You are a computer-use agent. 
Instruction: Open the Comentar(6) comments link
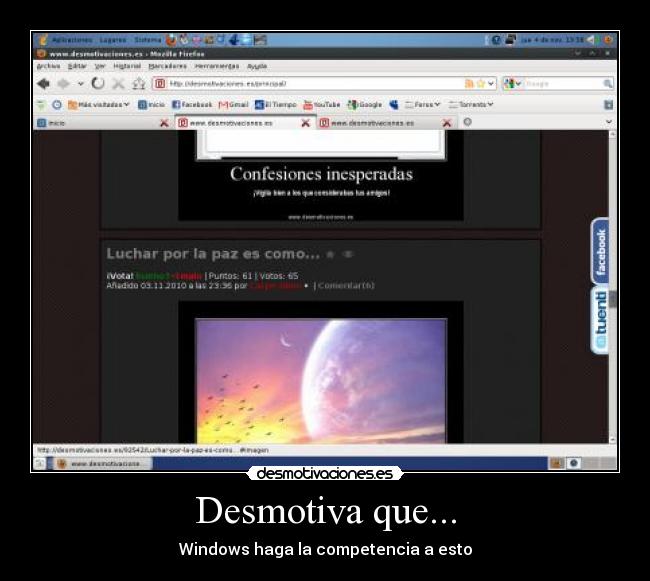(346, 286)
